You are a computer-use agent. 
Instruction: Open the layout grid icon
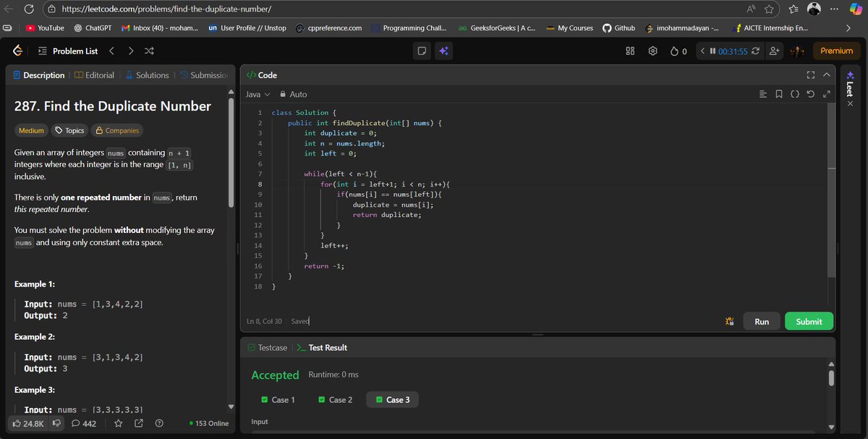630,51
